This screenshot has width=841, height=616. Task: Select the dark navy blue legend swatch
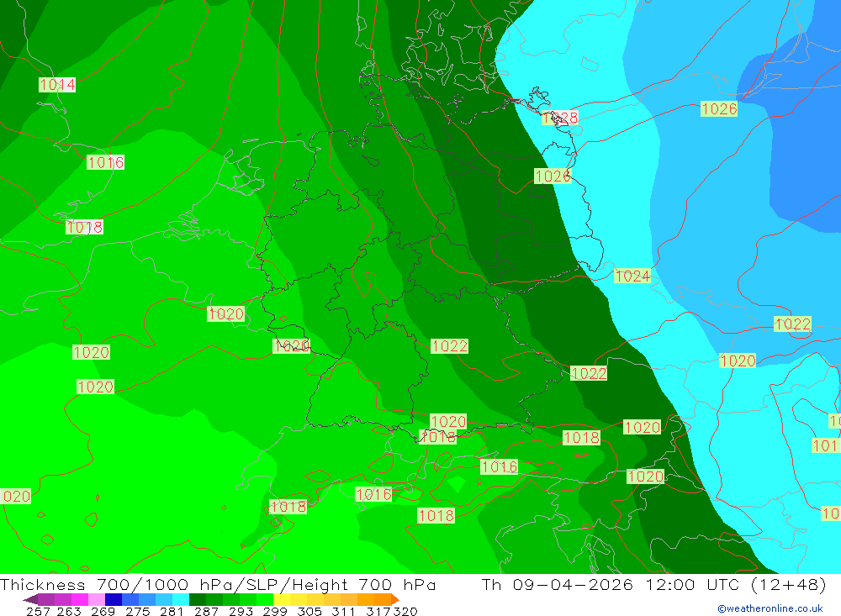[114, 599]
